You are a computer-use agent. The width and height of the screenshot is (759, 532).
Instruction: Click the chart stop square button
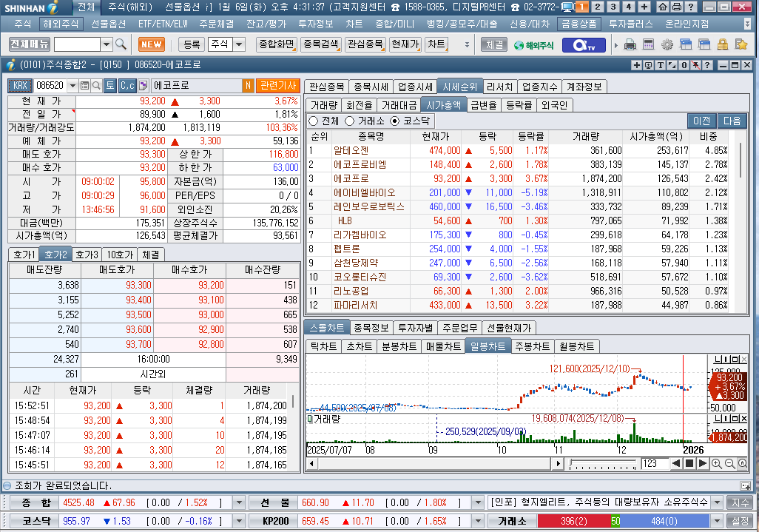(689, 464)
